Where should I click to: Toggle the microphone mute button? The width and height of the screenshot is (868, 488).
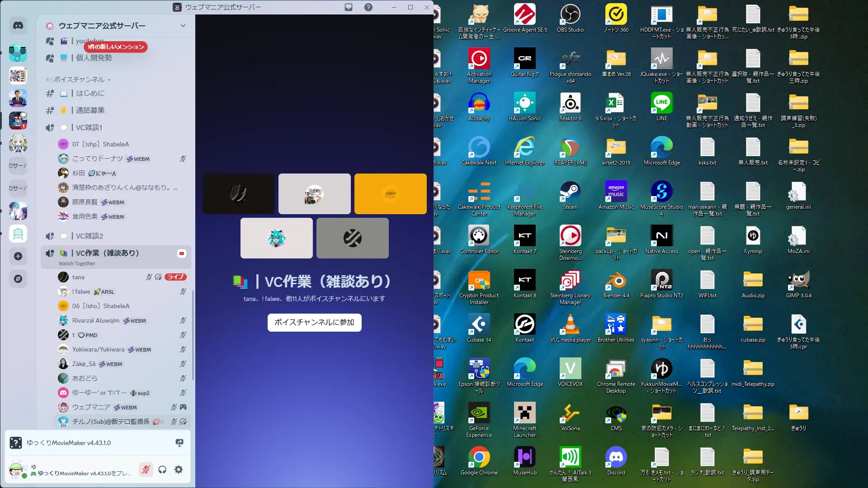(146, 469)
